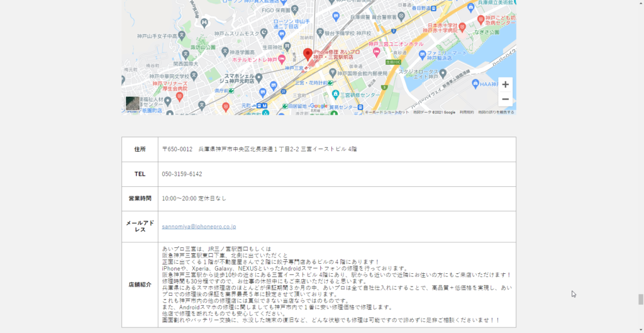The width and height of the screenshot is (644, 333).
Task: Click 諏訪山公園 park label on map
Action: click(203, 47)
